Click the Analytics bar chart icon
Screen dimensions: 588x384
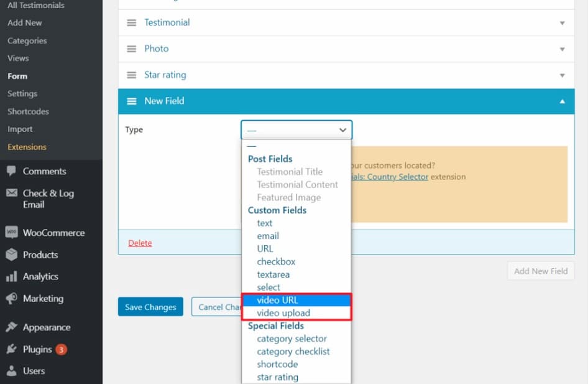12,277
